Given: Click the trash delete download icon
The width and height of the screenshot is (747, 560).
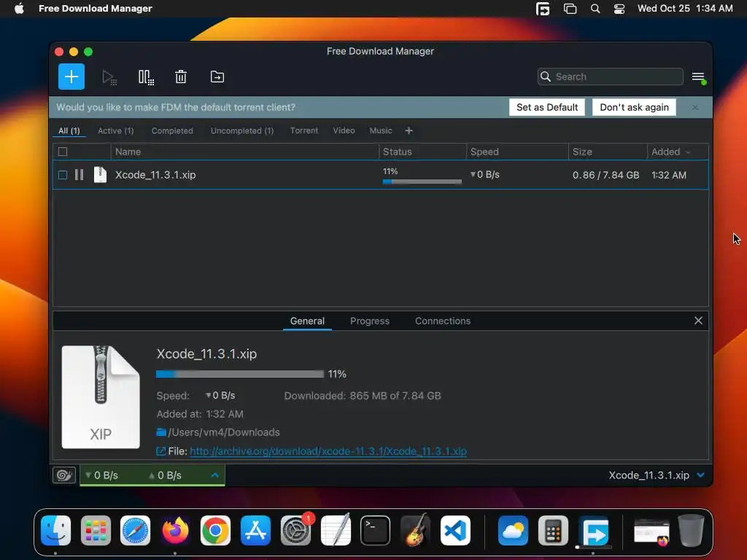Looking at the screenshot, I should click(x=181, y=77).
